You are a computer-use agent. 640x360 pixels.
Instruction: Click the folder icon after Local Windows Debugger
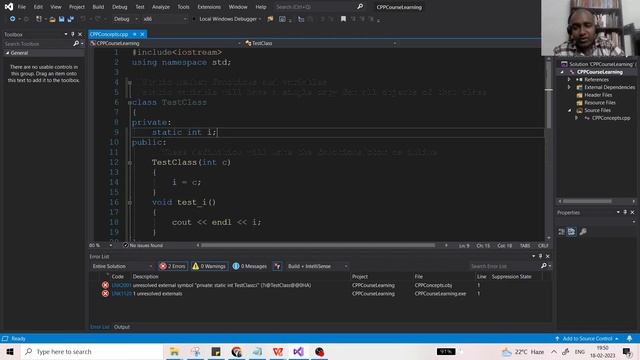[270, 19]
